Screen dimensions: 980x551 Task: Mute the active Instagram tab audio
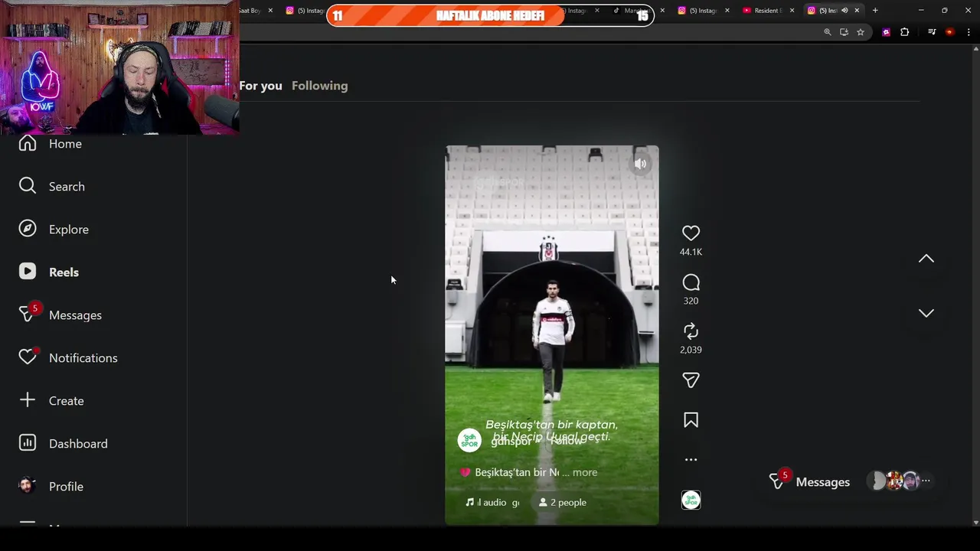point(844,11)
